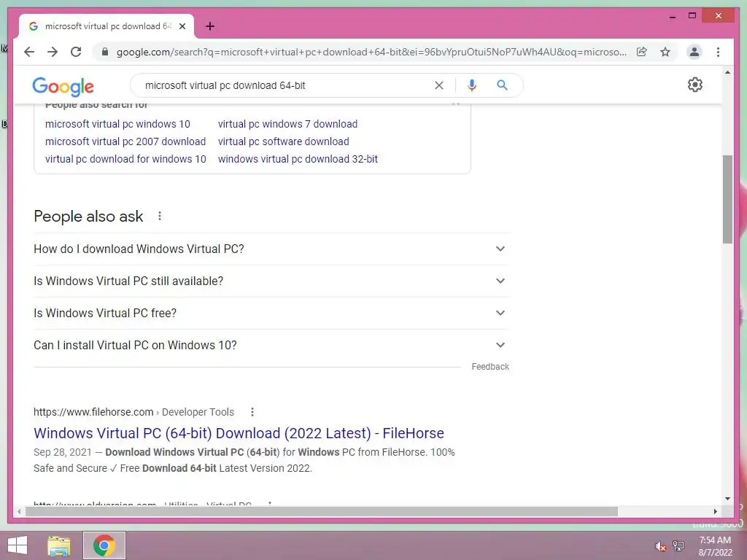This screenshot has height=560, width=747.
Task: Open microsoft virtual pc 2007 download suggestion
Action: pos(125,141)
